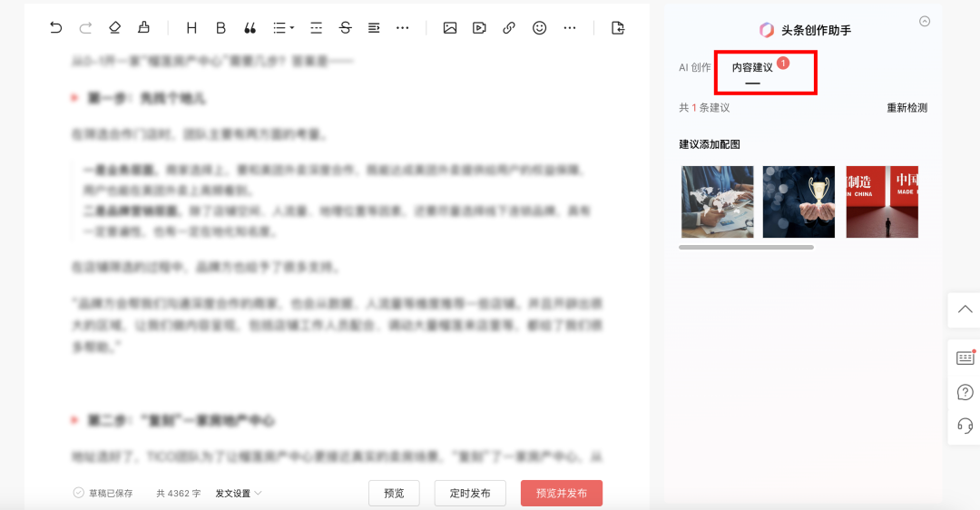Expand the 发文设置 dropdown
This screenshot has width=980, height=510.
coord(239,494)
